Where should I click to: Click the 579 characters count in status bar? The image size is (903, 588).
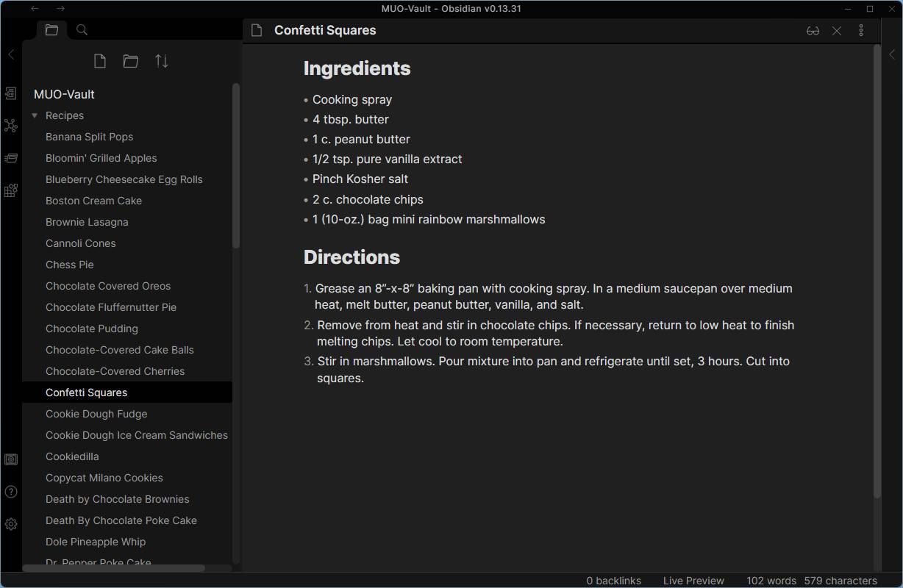(840, 581)
